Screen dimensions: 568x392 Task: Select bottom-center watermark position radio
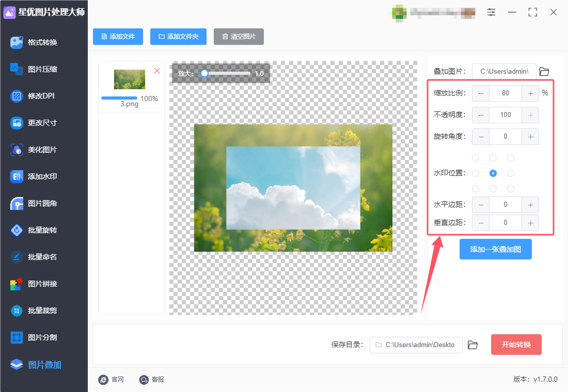click(x=493, y=189)
